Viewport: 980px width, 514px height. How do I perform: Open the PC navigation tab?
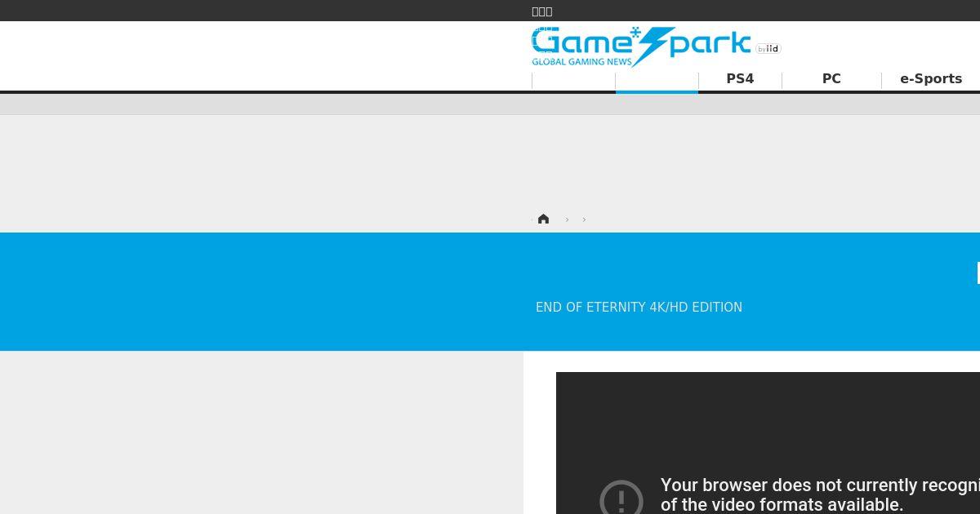[831, 79]
